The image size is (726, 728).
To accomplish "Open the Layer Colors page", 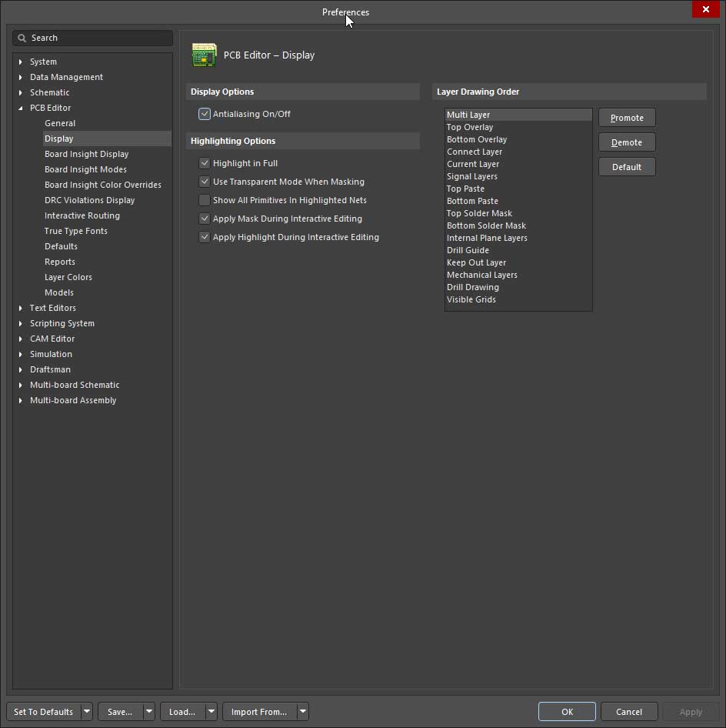I will (68, 277).
